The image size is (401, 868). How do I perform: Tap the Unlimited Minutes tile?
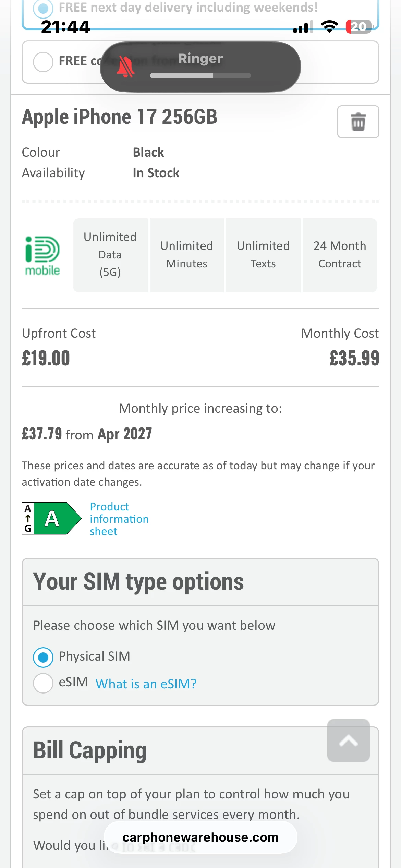(187, 255)
